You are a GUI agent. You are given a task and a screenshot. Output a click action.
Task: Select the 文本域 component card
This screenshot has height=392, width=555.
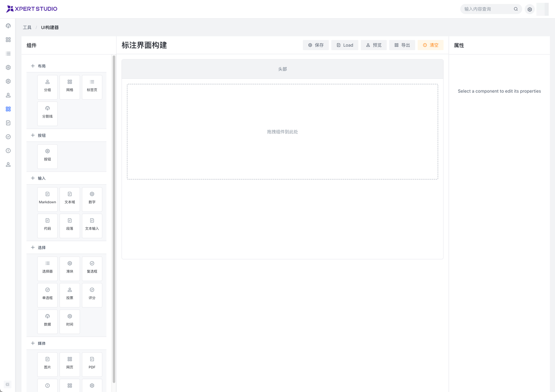(70, 199)
